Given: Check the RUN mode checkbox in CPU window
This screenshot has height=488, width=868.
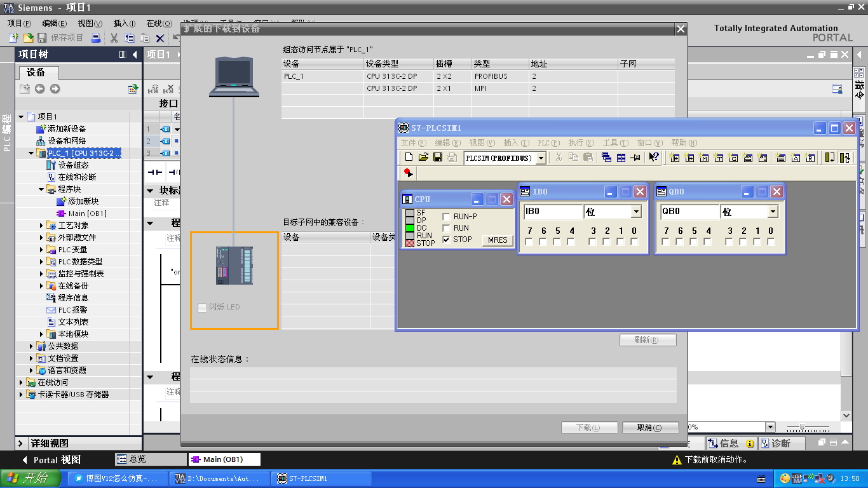Looking at the screenshot, I should tap(446, 228).
